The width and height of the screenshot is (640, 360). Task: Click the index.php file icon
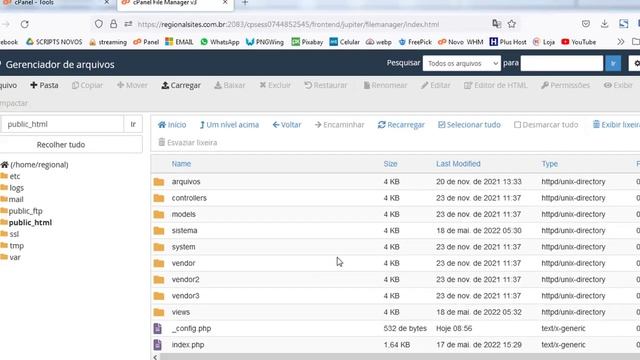tap(158, 344)
